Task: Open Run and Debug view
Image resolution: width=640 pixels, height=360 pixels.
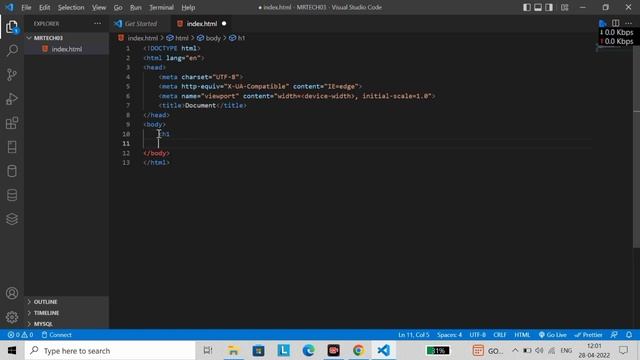Action: (12, 99)
